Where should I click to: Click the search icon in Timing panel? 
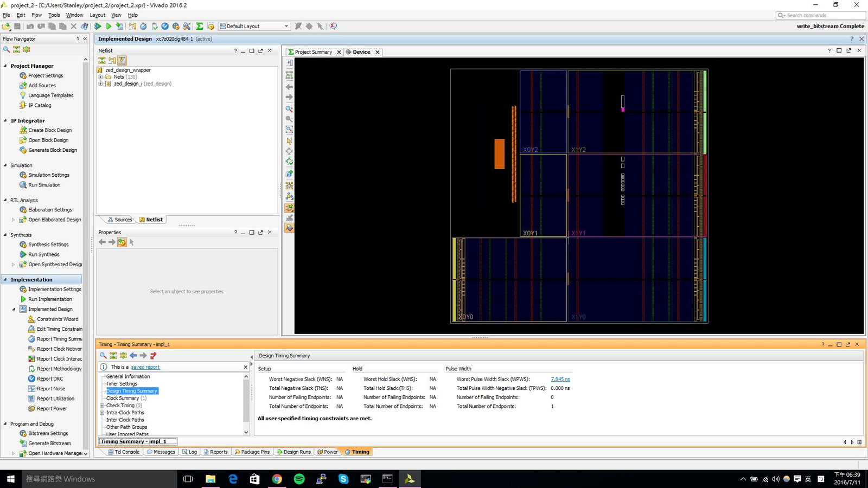tap(103, 356)
